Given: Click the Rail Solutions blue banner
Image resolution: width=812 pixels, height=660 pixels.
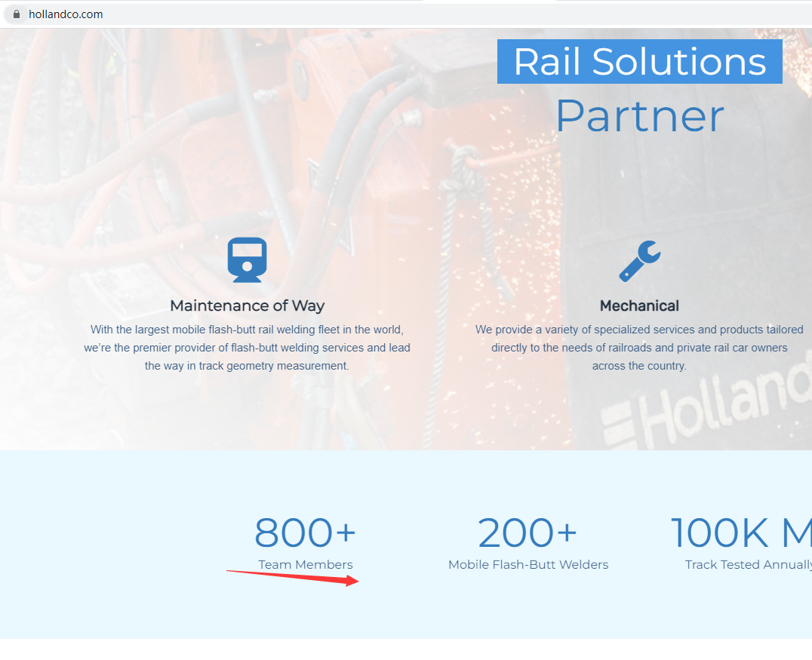Looking at the screenshot, I should (x=639, y=62).
